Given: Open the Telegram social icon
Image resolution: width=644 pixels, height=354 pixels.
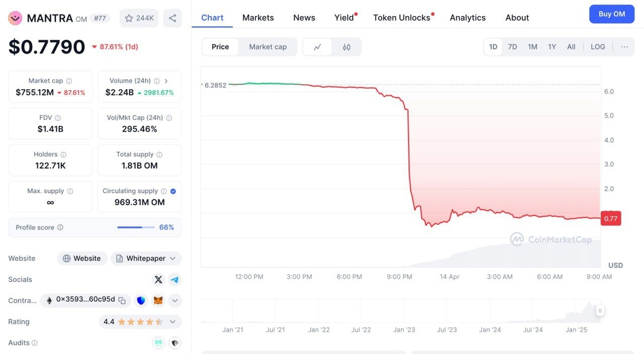Looking at the screenshot, I should coord(175,279).
